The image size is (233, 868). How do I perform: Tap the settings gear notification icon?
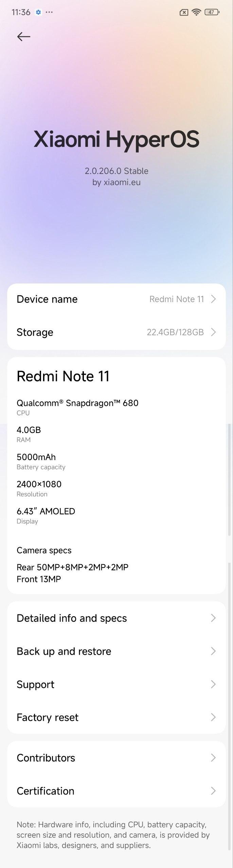point(38,12)
